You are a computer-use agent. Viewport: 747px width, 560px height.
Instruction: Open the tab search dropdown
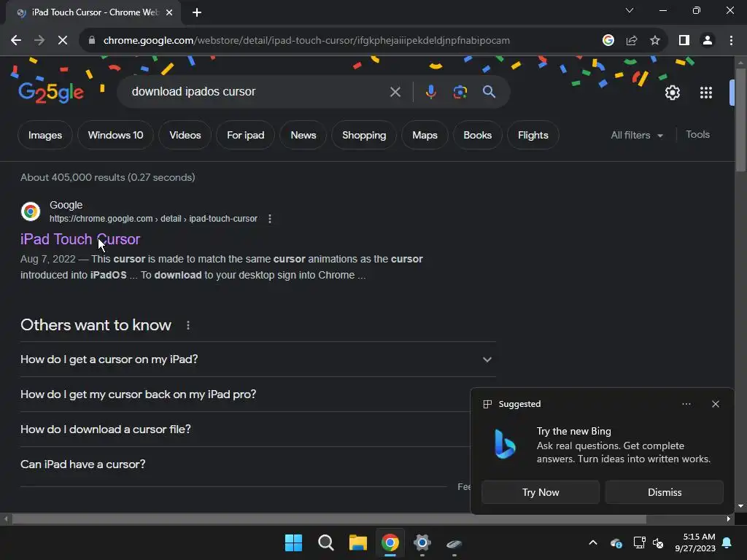click(630, 10)
